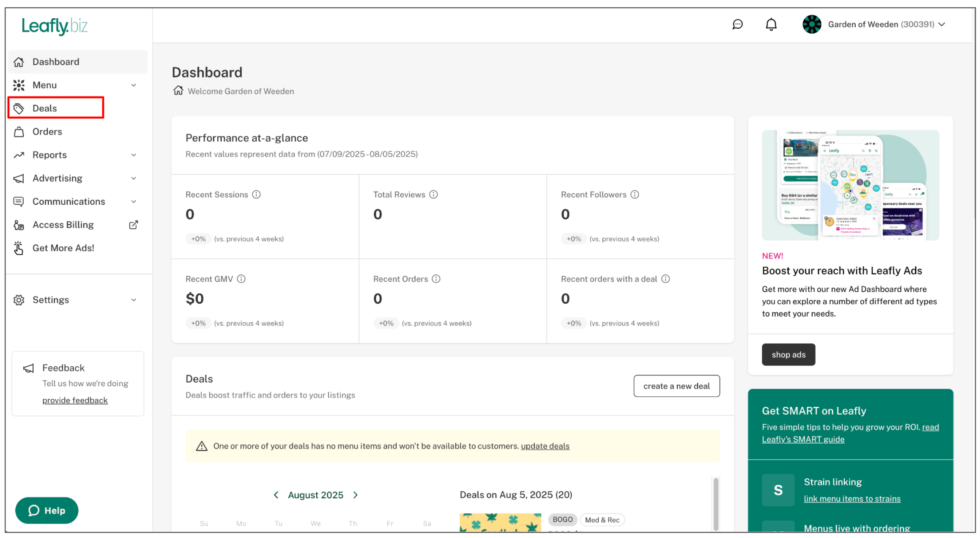980x538 pixels.
Task: Follow the update deals link
Action: point(545,446)
